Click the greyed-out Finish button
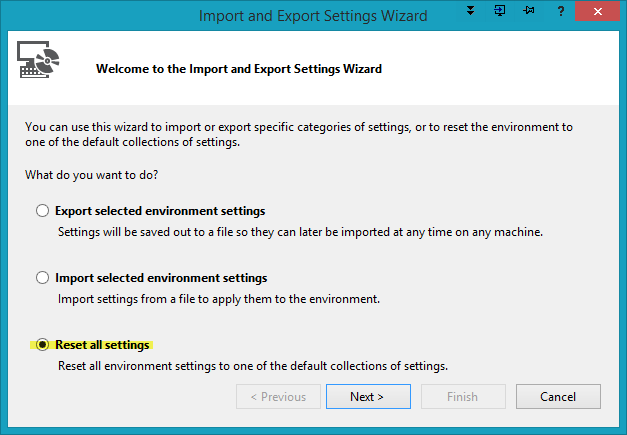This screenshot has height=435, width=627. tap(462, 397)
